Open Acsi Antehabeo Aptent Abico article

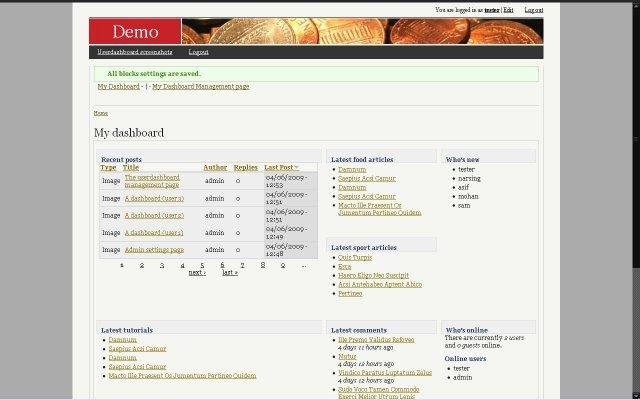click(380, 284)
